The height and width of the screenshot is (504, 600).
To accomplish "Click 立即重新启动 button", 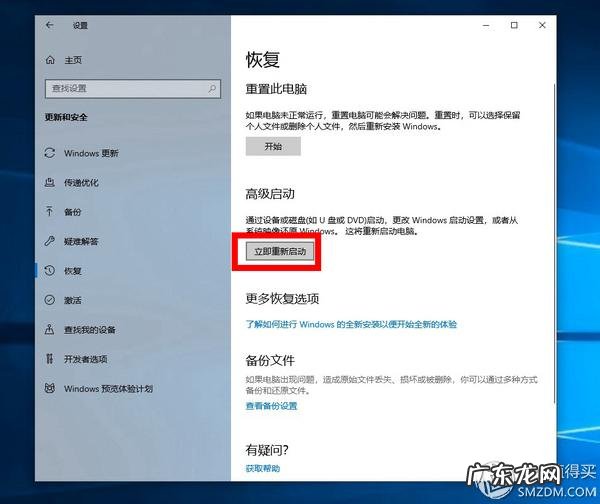I will (x=280, y=251).
